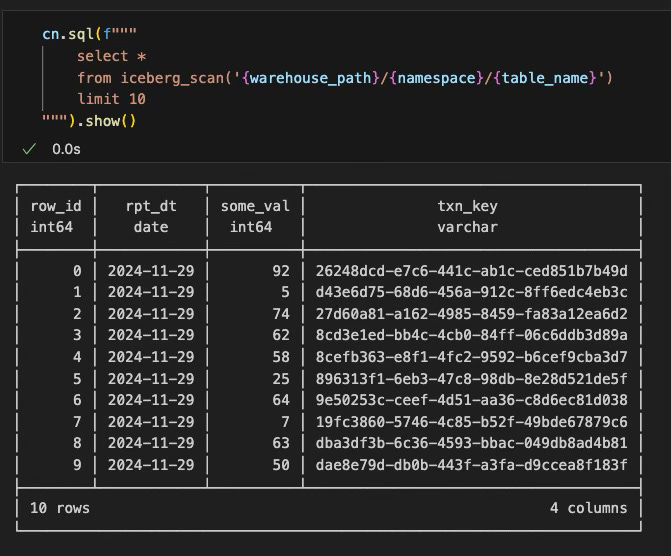Click txn_key starting with 8cd3e1ed
Image resolution: width=671 pixels, height=556 pixels.
point(472,335)
